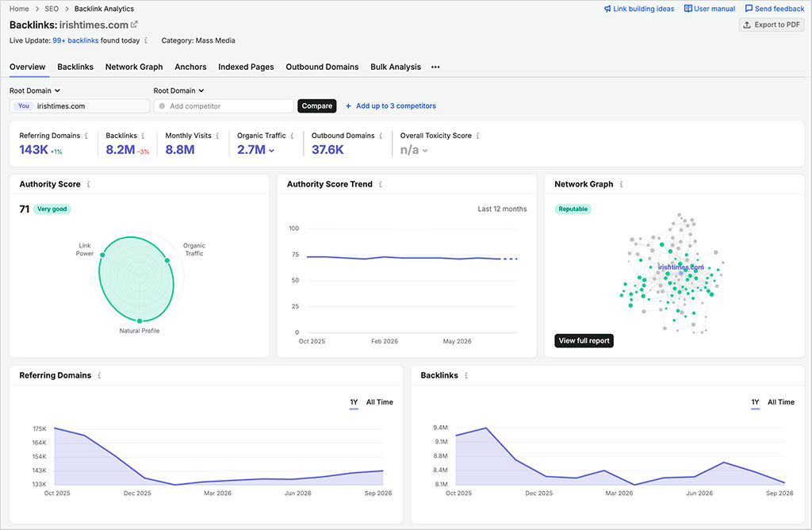Click info icon beside Overall Toxicity Score
The image size is (812, 530).
[x=477, y=136]
